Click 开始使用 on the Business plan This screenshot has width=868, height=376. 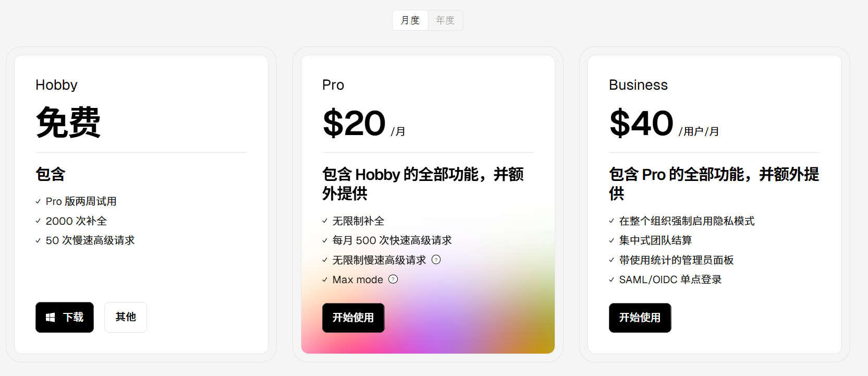pyautogui.click(x=640, y=318)
